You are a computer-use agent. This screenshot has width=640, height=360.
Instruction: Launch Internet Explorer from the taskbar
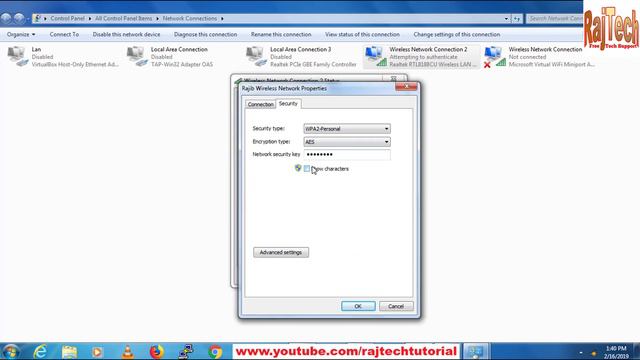(x=40, y=351)
